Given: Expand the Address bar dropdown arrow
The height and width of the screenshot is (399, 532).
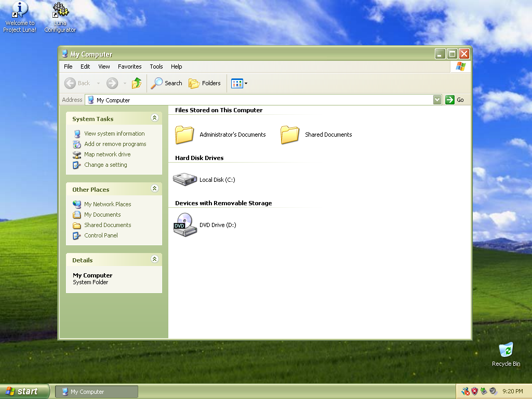Looking at the screenshot, I should pos(437,100).
